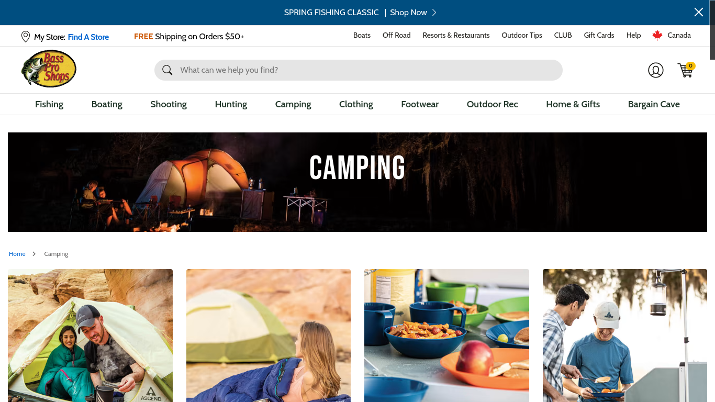This screenshot has width=715, height=402.
Task: Click the Canada maple leaf flag
Action: tap(657, 35)
